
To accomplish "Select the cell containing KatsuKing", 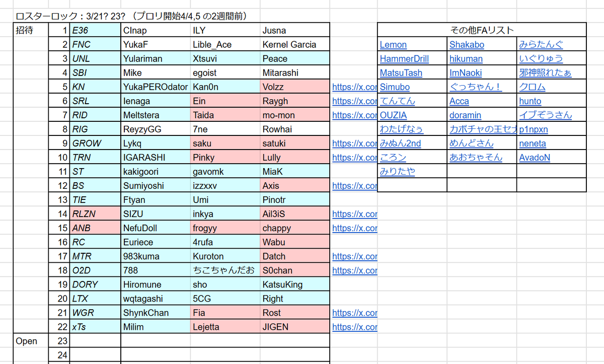I will 295,284.
